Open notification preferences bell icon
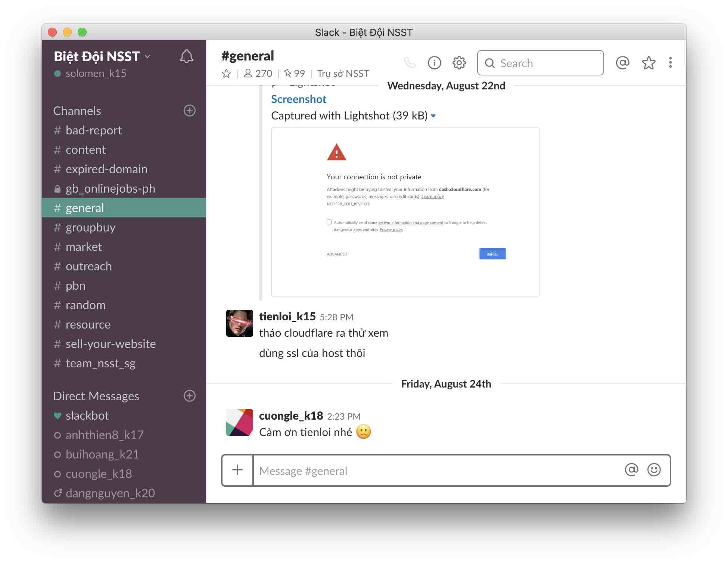 click(x=186, y=57)
